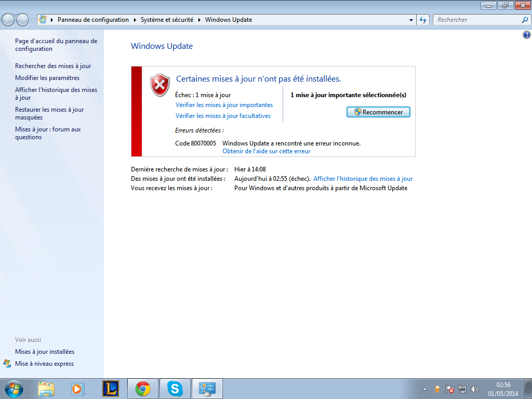This screenshot has width=532, height=399.
Task: Click the Code 80070005 error text
Action: (195, 143)
